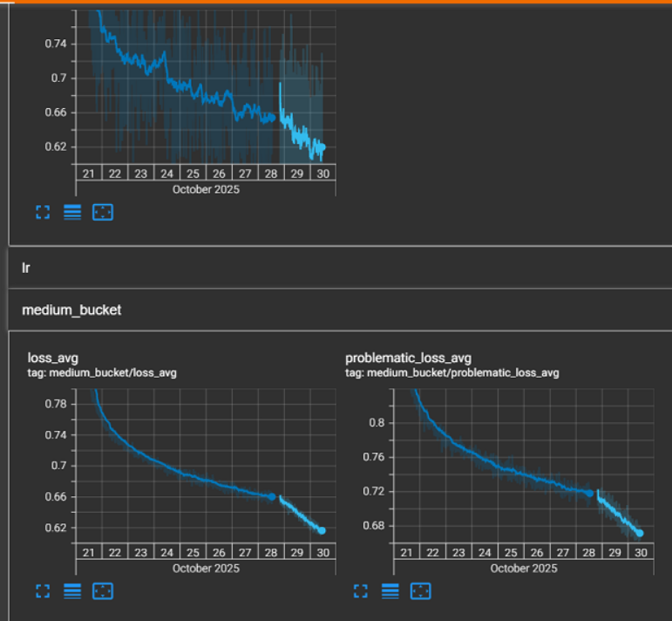This screenshot has height=621, width=672.
Task: Toggle y-axis log scale on top chart
Action: (x=72, y=212)
